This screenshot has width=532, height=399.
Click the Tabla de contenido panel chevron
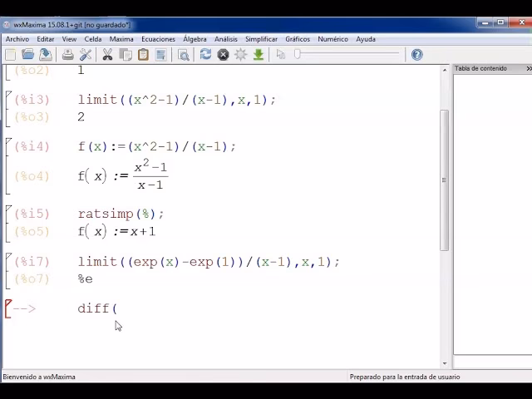[x=526, y=68]
